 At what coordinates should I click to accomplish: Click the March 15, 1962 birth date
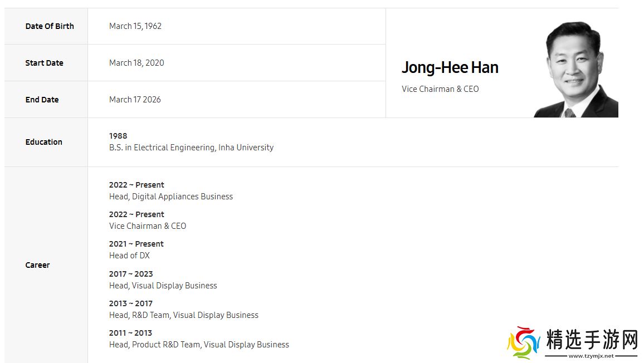135,26
